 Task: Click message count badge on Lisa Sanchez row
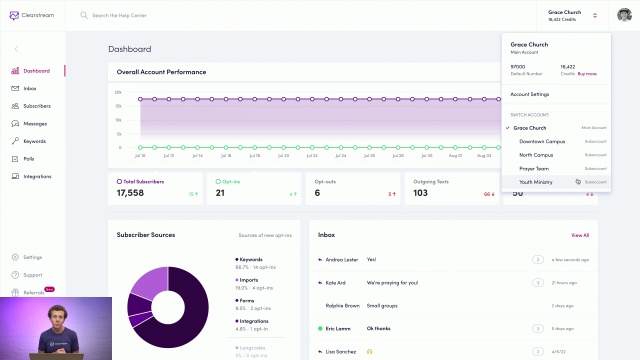[538, 351]
